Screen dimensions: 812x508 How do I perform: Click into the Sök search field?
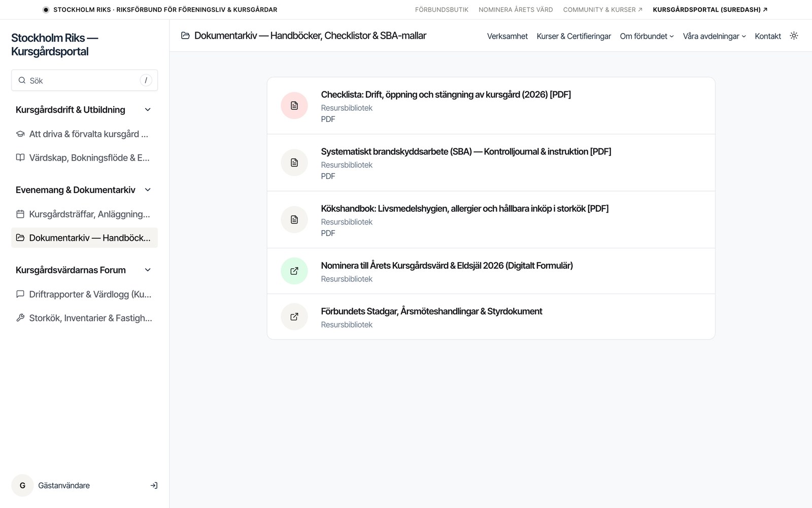pyautogui.click(x=84, y=80)
